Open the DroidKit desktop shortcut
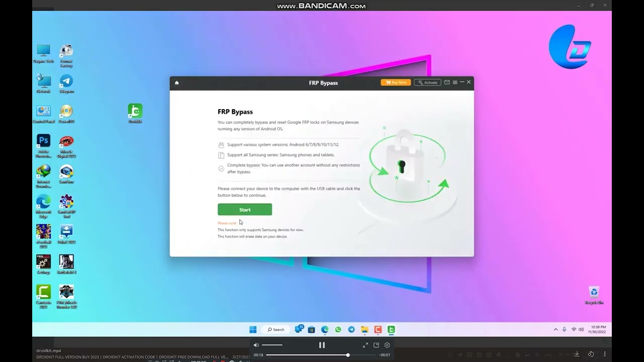The width and height of the screenshot is (644, 362). click(135, 113)
